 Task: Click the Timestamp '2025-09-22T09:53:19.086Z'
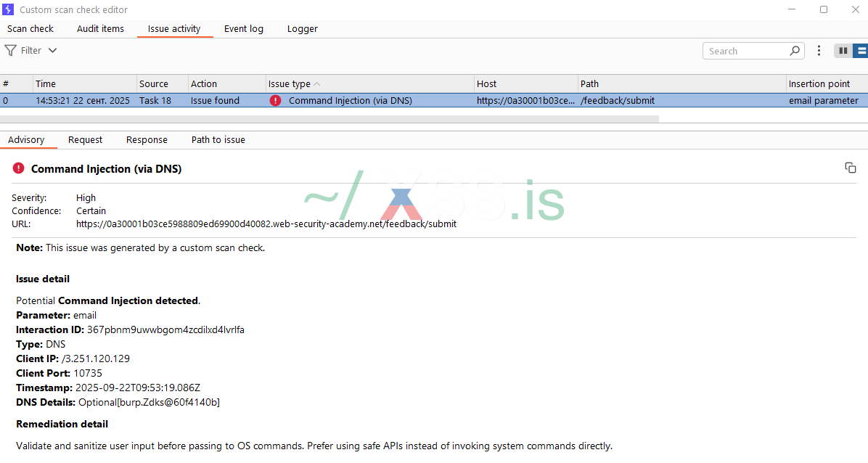click(x=138, y=388)
